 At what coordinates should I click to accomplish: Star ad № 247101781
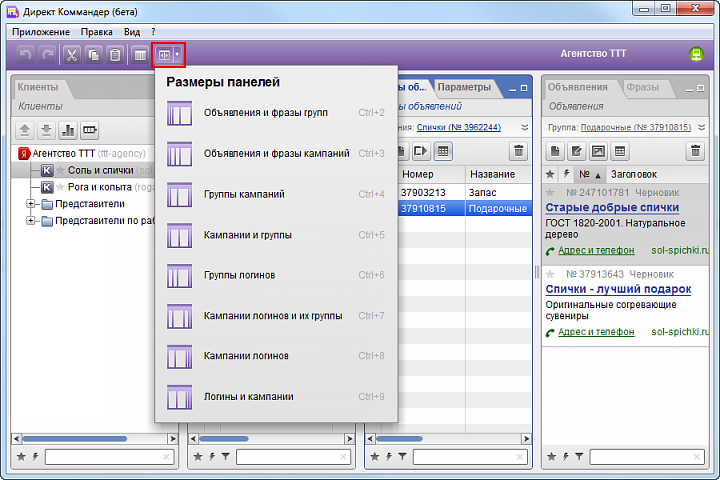pyautogui.click(x=550, y=192)
